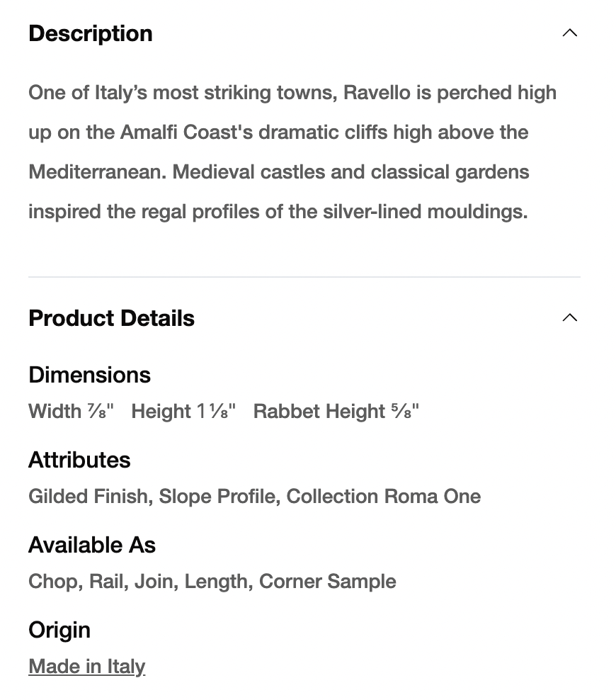Click the Width ⅞" dimension value

[x=71, y=412]
